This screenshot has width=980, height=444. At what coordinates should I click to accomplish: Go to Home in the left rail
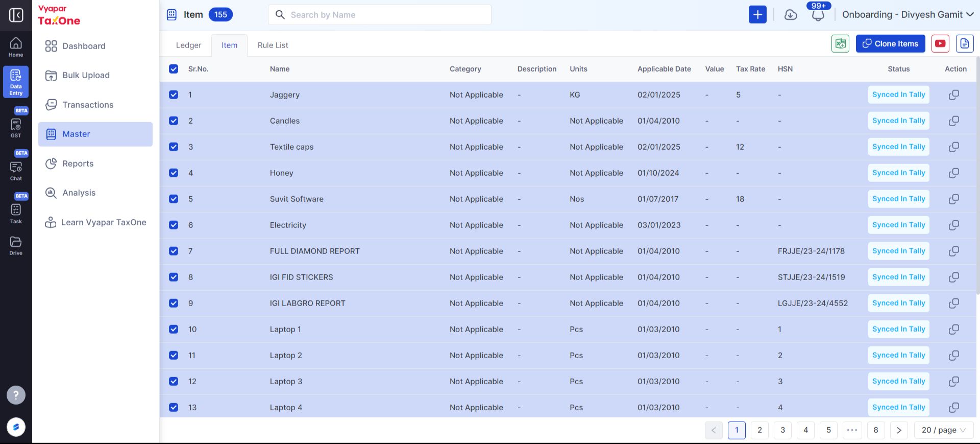[16, 47]
